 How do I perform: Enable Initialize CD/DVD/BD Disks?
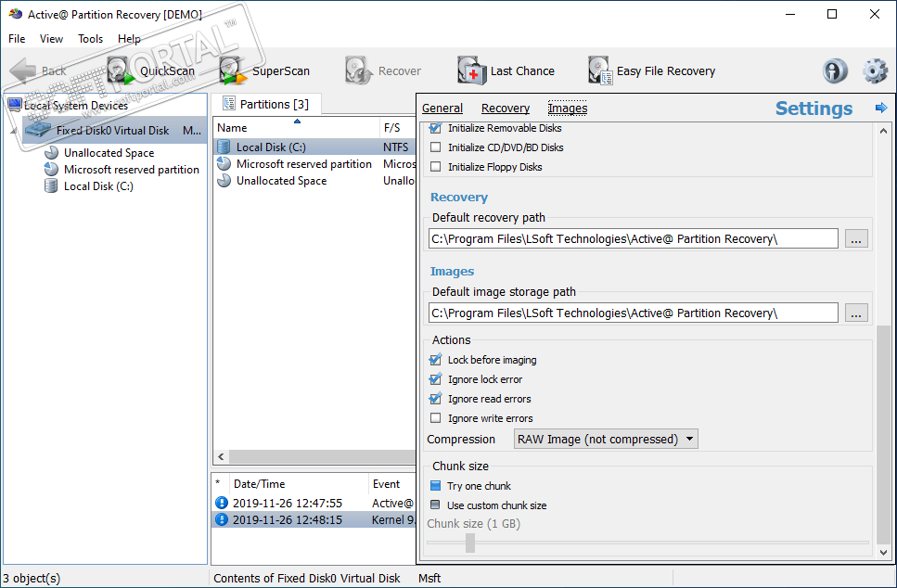click(435, 147)
